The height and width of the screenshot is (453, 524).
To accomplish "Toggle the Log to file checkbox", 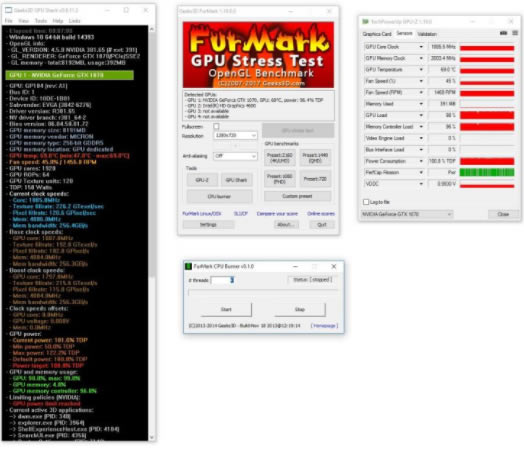I will (366, 202).
